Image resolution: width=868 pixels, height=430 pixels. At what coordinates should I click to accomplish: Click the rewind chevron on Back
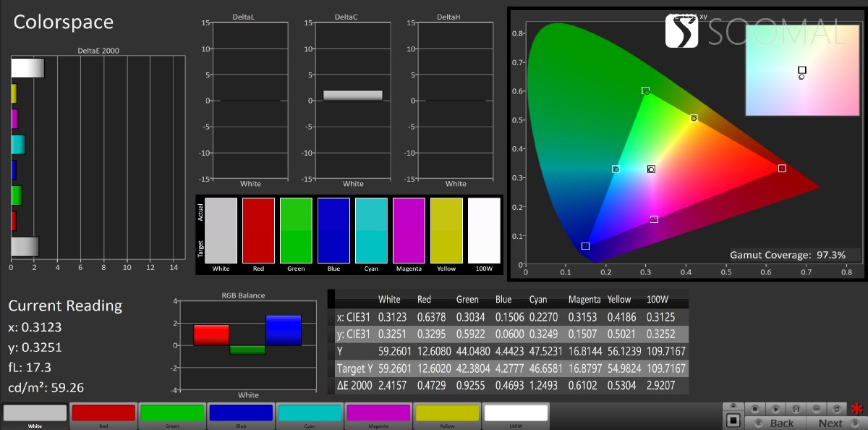click(x=759, y=423)
